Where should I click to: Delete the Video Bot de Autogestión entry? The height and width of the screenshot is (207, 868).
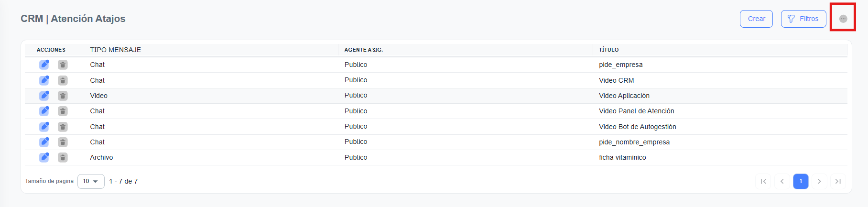pos(63,127)
